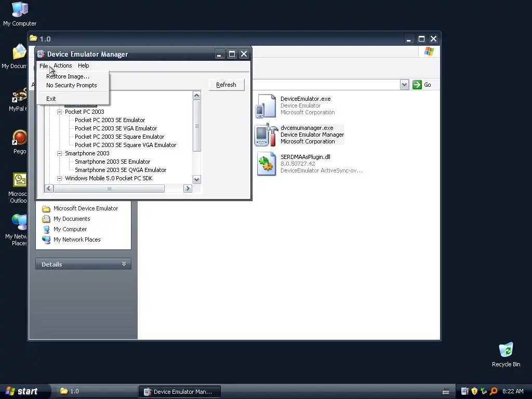
Task: Toggle No Security Prompts menu option
Action: click(x=72, y=85)
